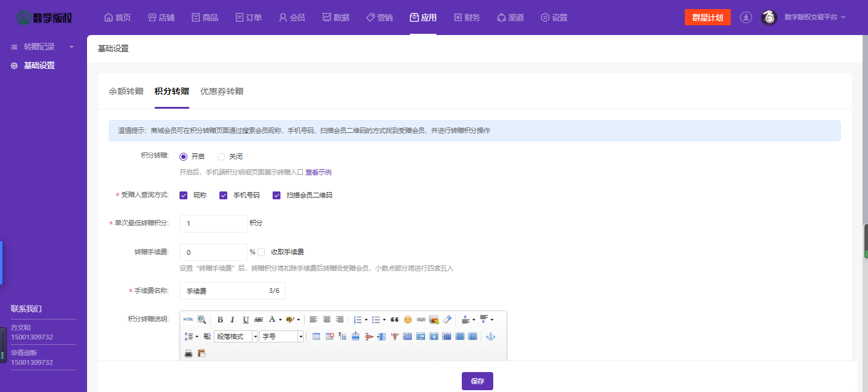Image resolution: width=868 pixels, height=392 pixels.
Task: Toggle italic formatting in editor
Action: point(233,320)
